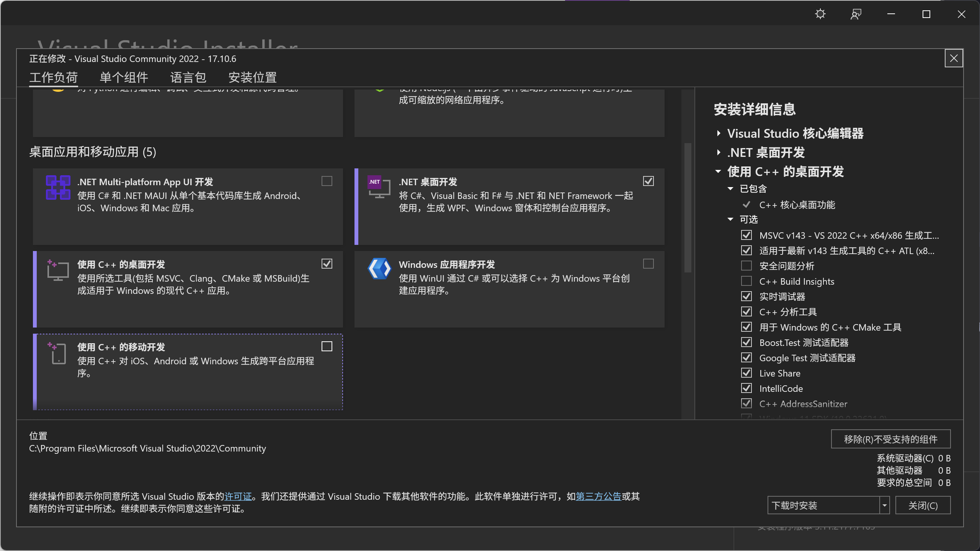The width and height of the screenshot is (980, 551).
Task: Uncheck the .NET 桌面开发 workload checkbox
Action: (648, 181)
